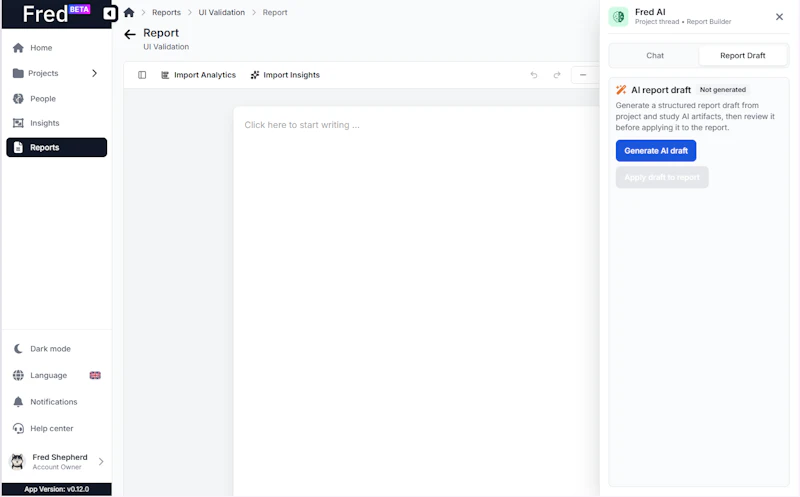Open the Reports label
This screenshot has width=800, height=497.
click(x=45, y=147)
